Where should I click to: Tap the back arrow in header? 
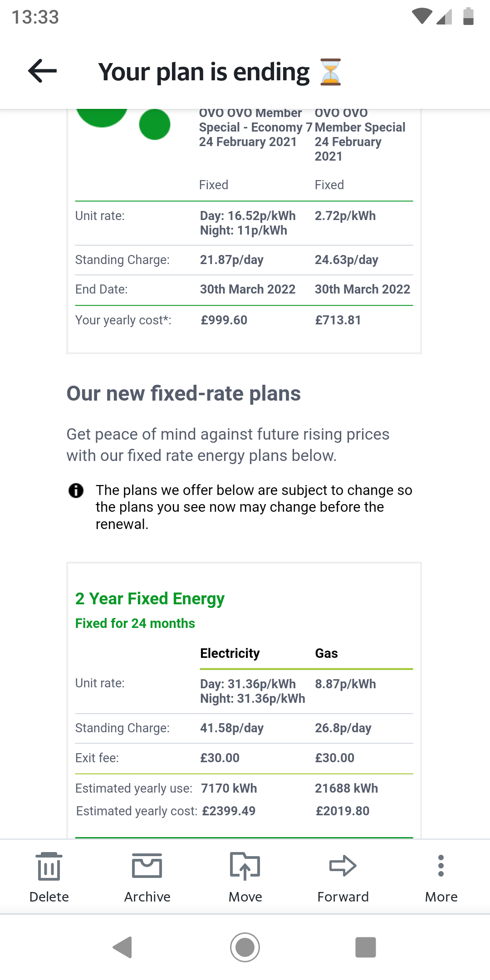click(42, 71)
